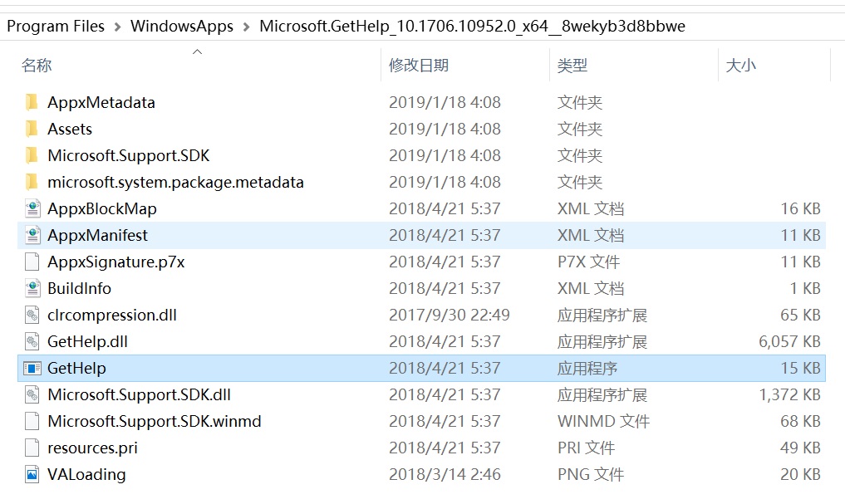Select the GetHelp application name
The image size is (845, 504).
pos(77,369)
